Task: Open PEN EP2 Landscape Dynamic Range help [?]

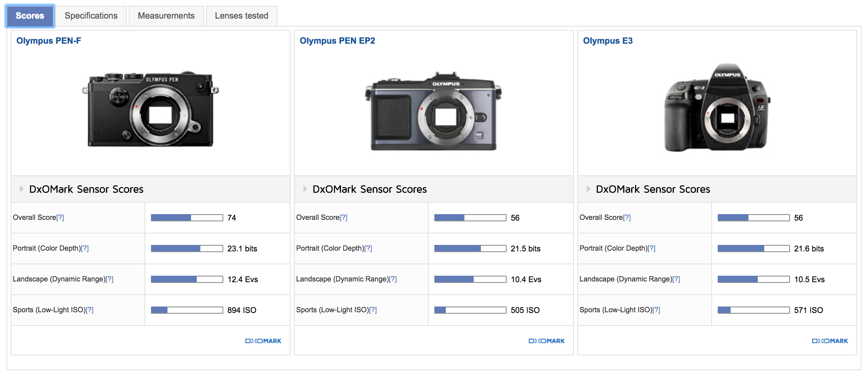Action: [393, 279]
